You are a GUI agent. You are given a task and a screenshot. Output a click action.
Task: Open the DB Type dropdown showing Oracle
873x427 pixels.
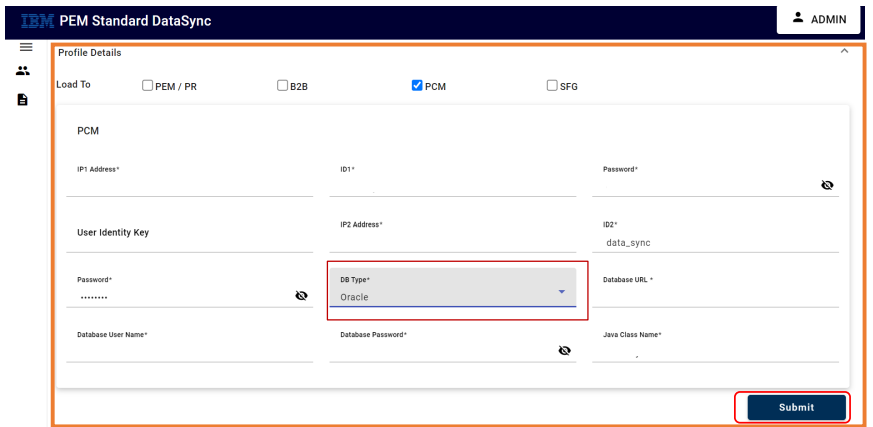click(x=453, y=287)
